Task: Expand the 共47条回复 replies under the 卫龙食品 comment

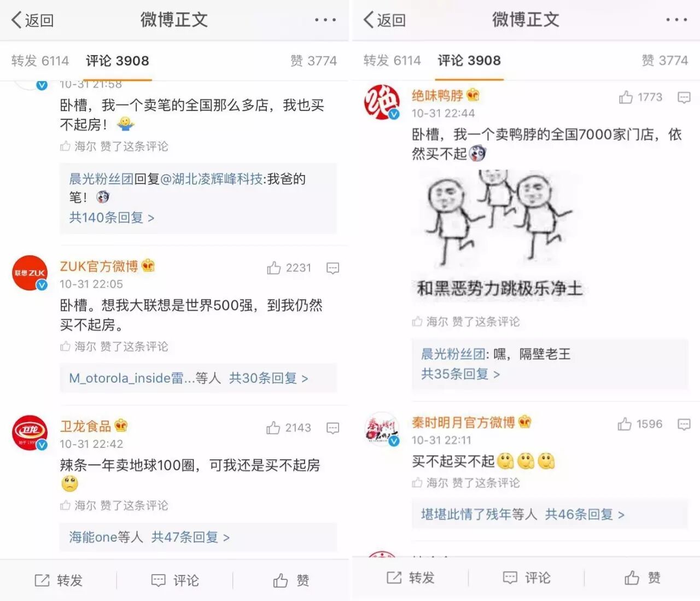Action: pos(190,537)
